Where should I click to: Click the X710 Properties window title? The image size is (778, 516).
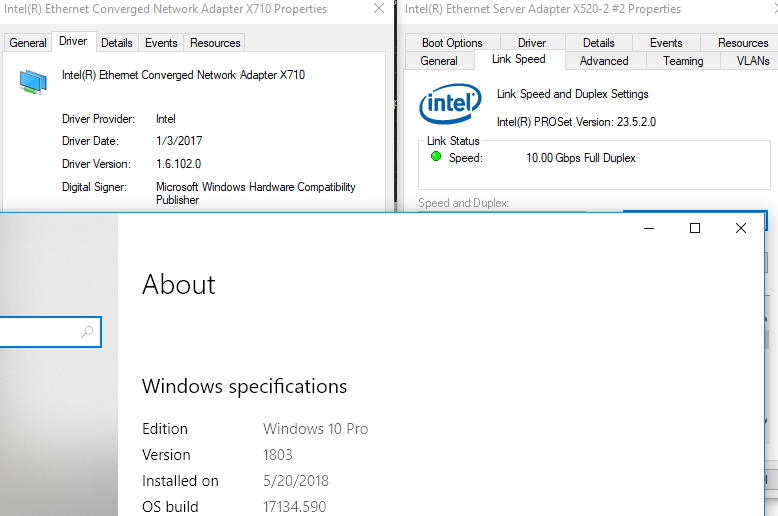[165, 9]
